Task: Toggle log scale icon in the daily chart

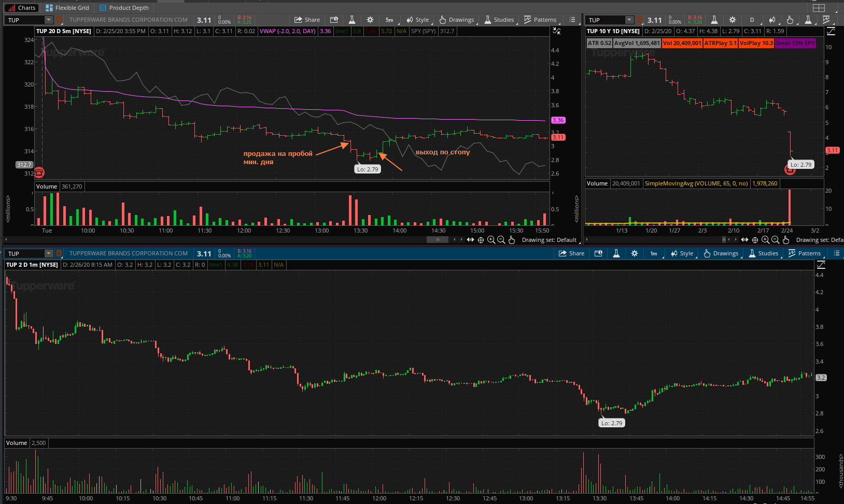Action: (x=831, y=31)
